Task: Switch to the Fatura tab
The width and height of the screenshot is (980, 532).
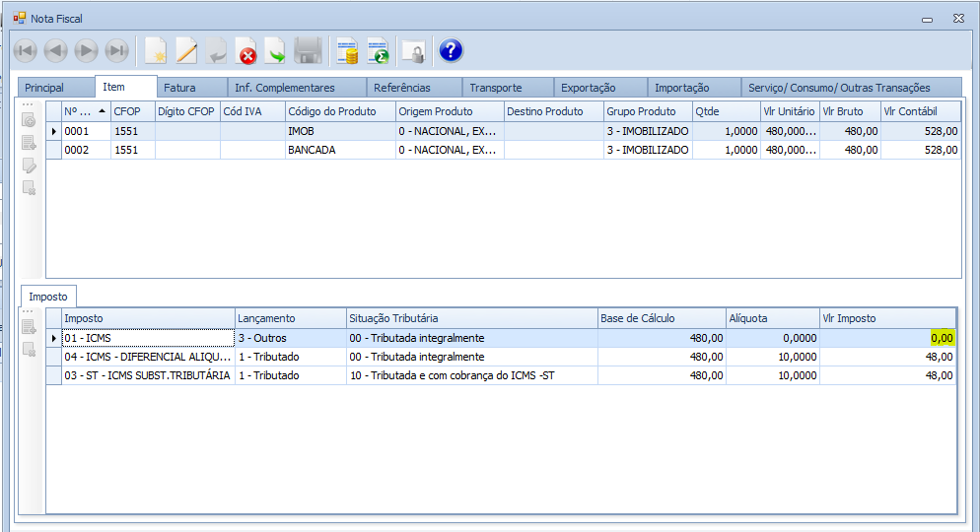Action: 179,88
